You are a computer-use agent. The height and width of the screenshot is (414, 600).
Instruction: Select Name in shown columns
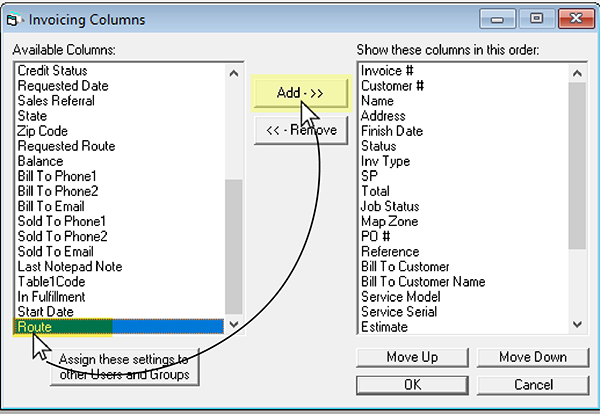tap(463, 101)
